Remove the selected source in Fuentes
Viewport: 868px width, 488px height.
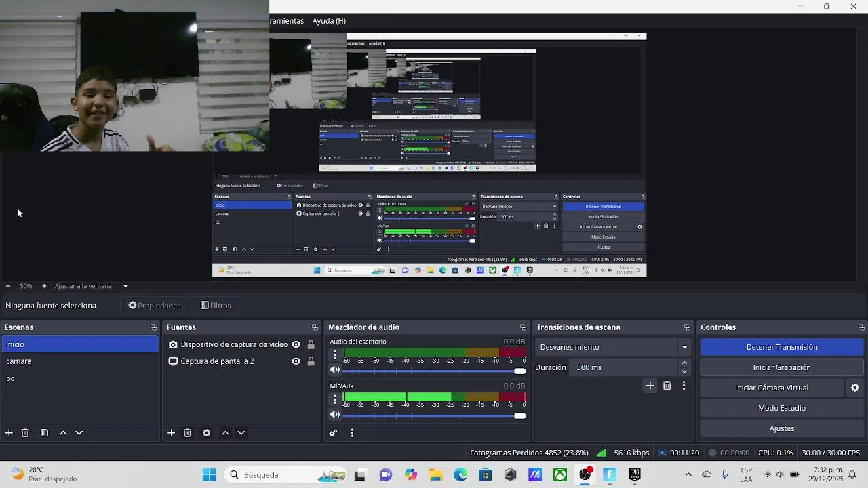pos(188,433)
